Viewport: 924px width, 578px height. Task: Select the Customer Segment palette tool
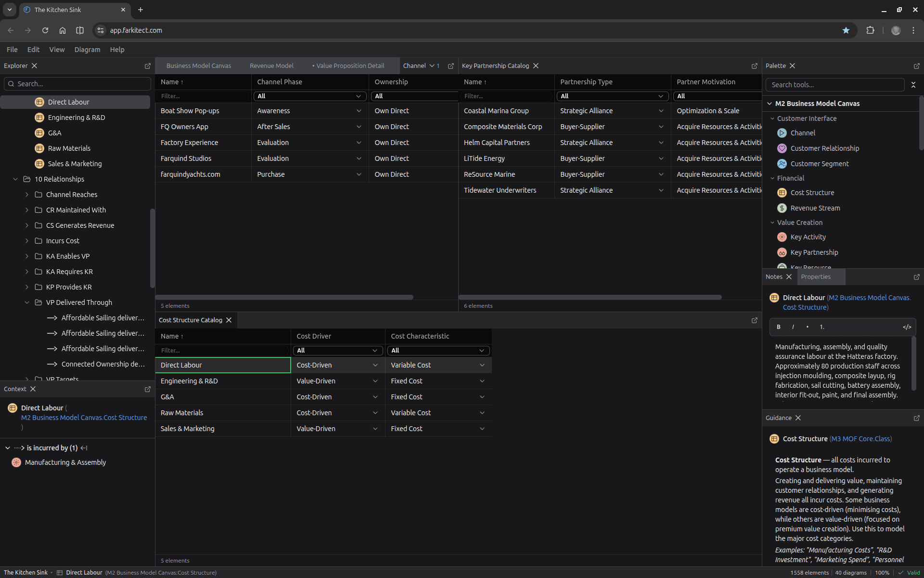point(813,164)
